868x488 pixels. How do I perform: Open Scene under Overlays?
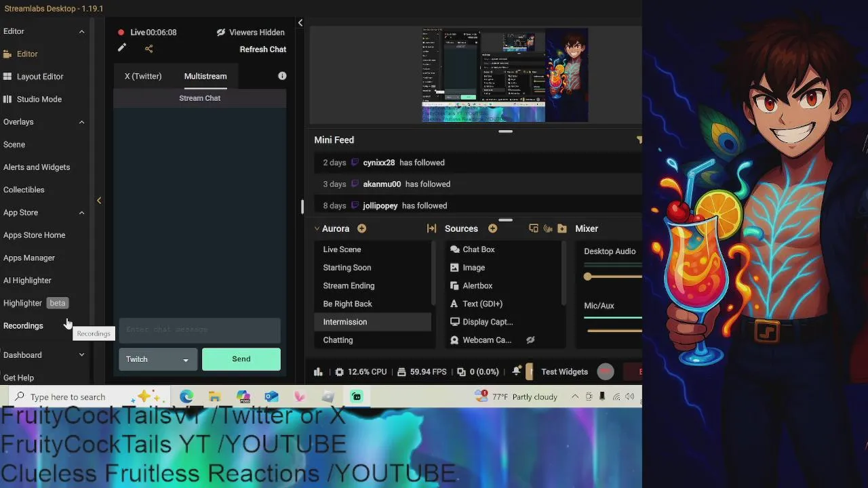[14, 144]
